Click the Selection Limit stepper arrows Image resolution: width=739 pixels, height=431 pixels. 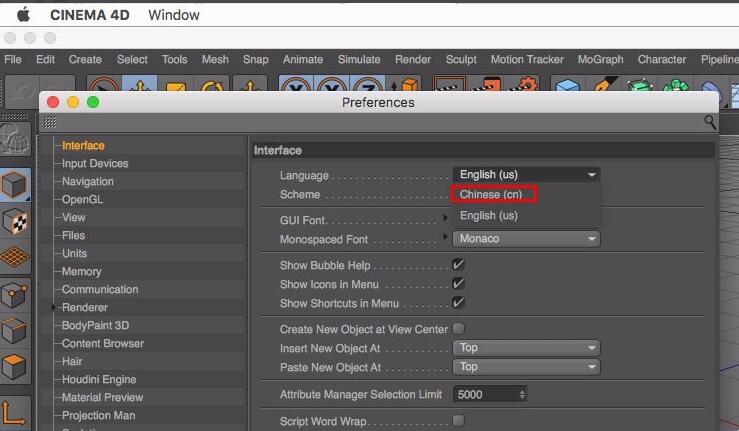pyautogui.click(x=522, y=394)
